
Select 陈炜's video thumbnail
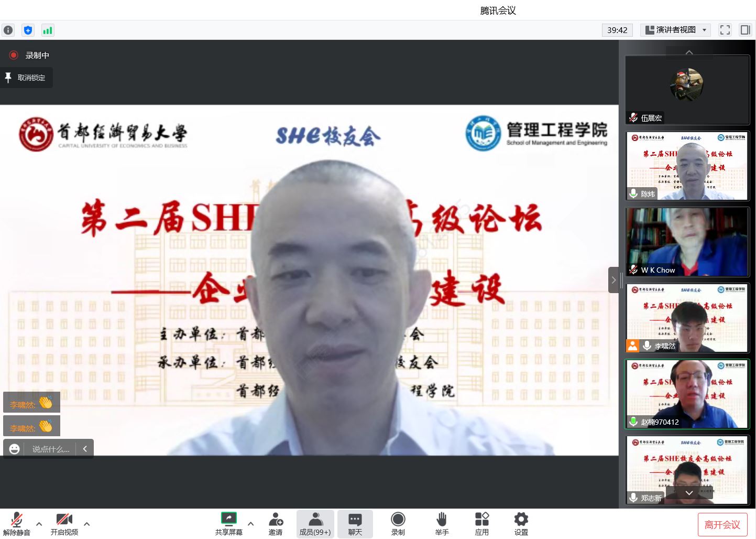[x=687, y=166]
